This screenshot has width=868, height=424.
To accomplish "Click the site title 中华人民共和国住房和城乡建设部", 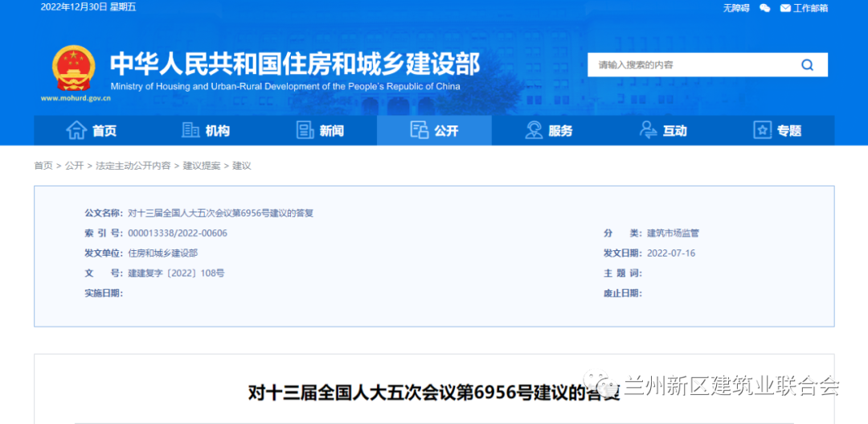I will 294,64.
